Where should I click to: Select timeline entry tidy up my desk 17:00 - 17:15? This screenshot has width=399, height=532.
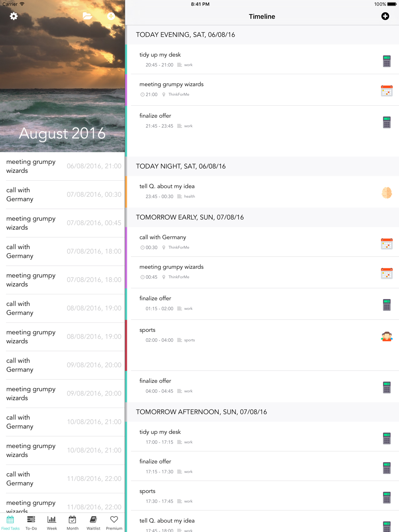[262, 436]
